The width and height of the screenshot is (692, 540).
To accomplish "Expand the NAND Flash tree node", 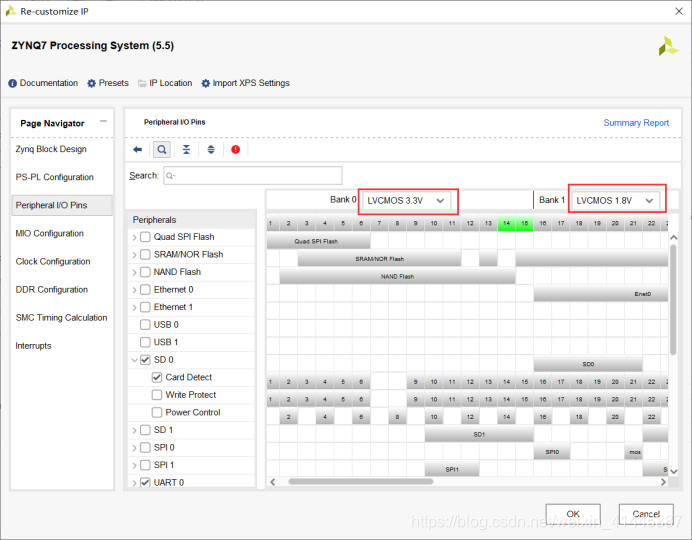I will click(x=134, y=273).
